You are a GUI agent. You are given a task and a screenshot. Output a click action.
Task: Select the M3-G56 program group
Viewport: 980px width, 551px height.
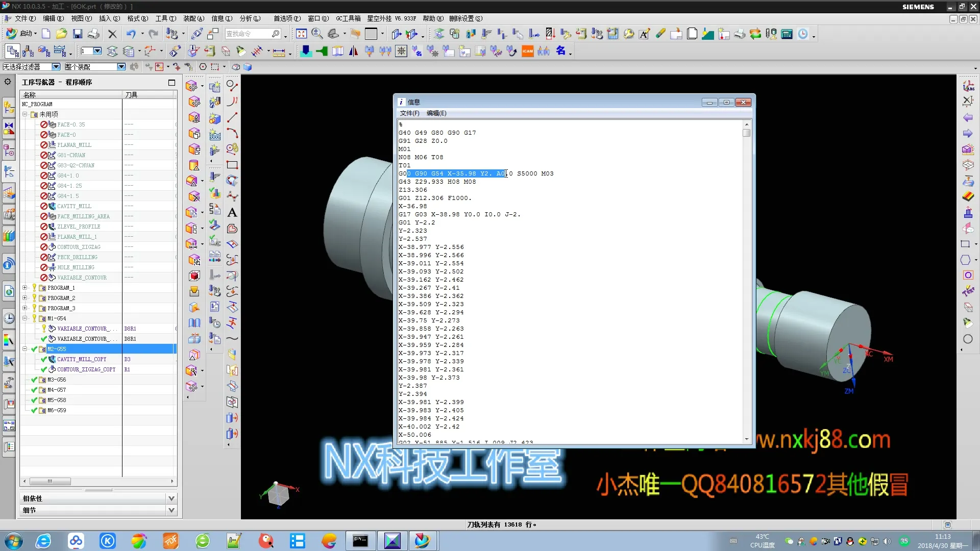[x=57, y=380]
